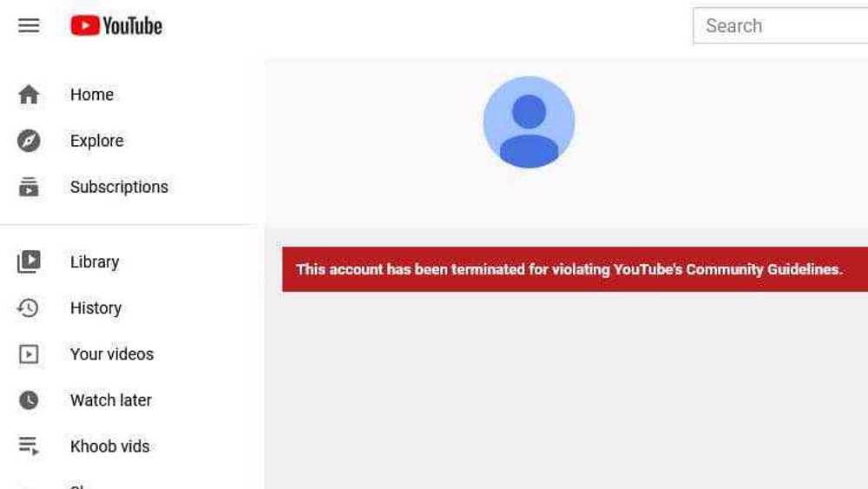Click the red account terminated banner
868x489 pixels.
(x=575, y=269)
